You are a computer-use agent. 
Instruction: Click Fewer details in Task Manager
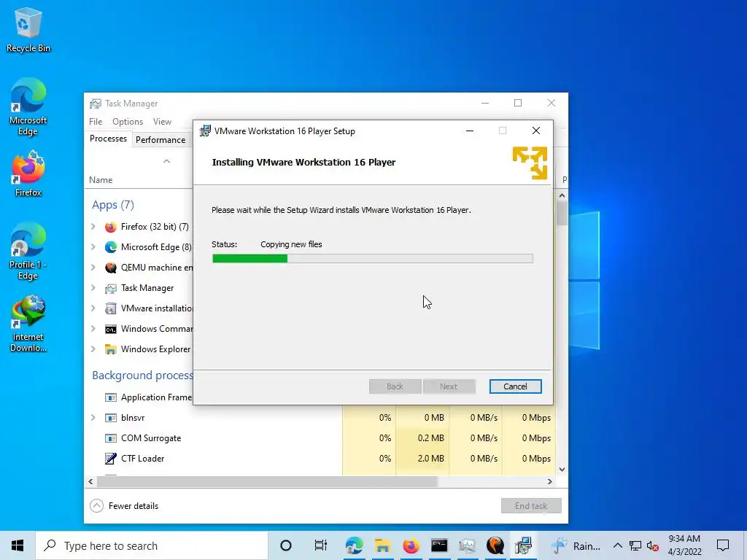coord(124,506)
